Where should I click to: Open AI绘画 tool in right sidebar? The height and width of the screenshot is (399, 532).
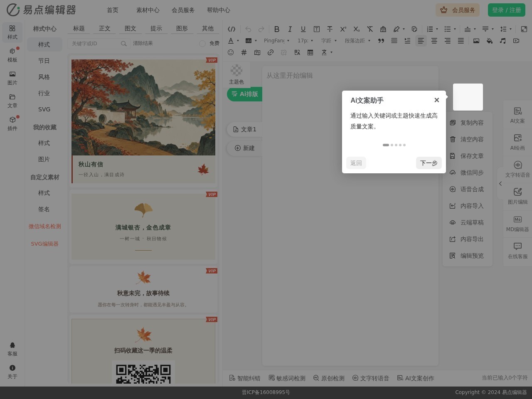coord(518,142)
